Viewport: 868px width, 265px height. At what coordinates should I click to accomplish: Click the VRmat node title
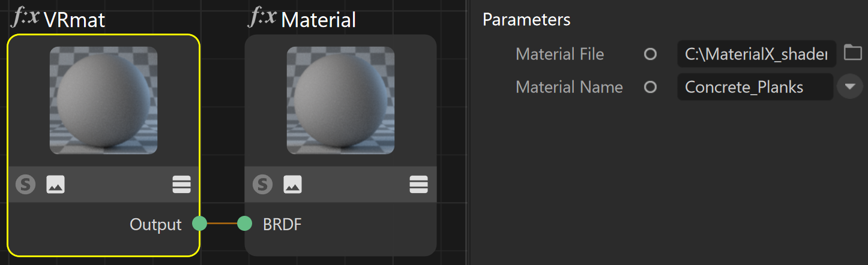click(74, 20)
